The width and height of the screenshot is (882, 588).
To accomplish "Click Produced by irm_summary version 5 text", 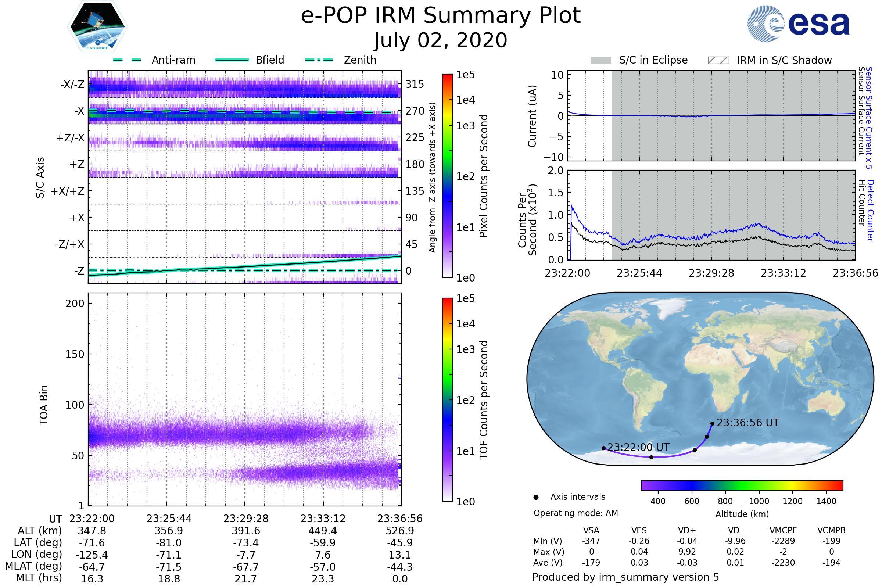I will coord(625,577).
